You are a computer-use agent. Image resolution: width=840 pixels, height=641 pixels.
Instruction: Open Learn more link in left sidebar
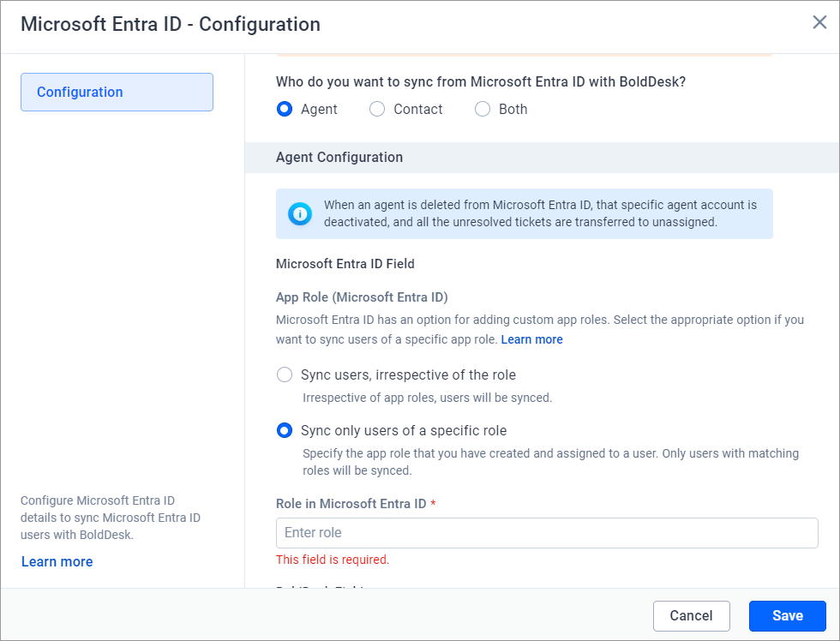(x=57, y=562)
